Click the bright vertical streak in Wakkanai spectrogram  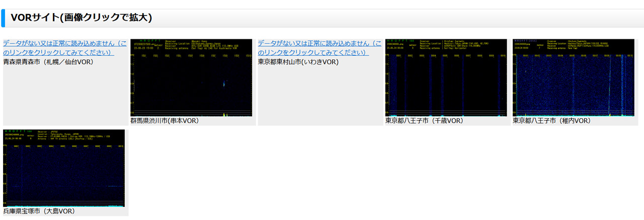coord(609,86)
